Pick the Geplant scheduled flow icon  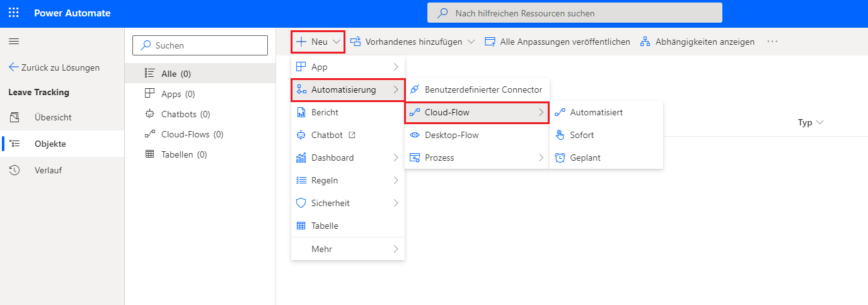click(x=560, y=158)
